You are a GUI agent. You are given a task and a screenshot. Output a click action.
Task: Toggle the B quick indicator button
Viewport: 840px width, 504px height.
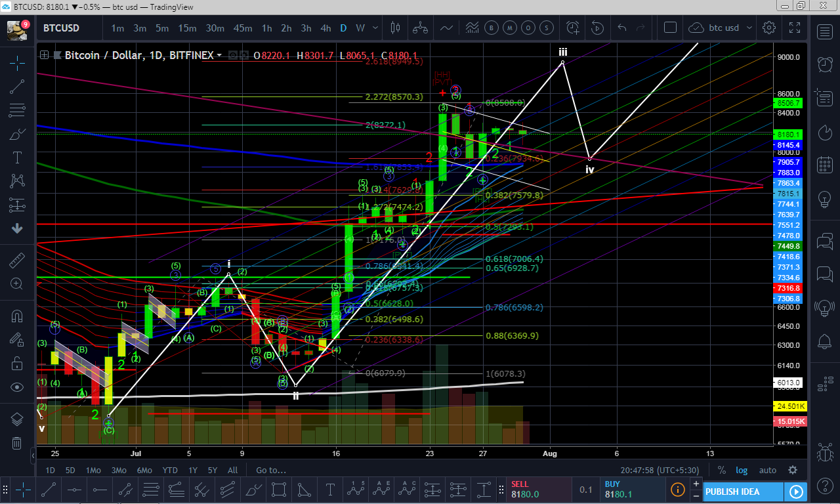point(492,28)
